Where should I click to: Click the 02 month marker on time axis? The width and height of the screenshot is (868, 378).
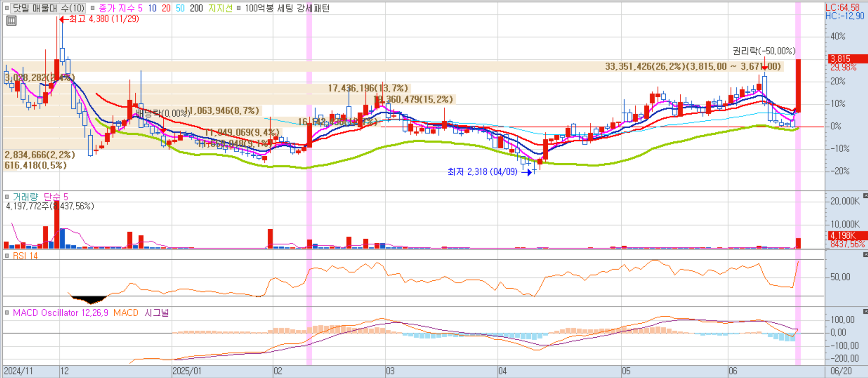[278, 371]
